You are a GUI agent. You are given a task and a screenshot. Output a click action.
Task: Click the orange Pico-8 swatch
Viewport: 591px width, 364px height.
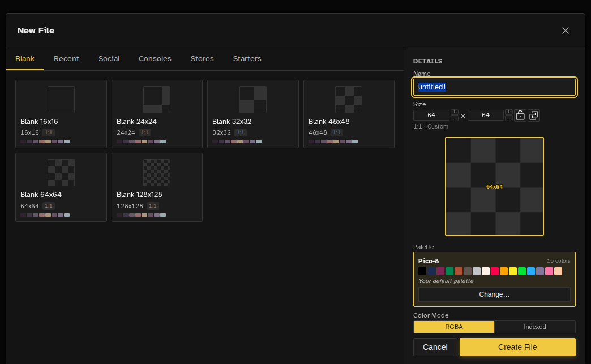pos(504,271)
